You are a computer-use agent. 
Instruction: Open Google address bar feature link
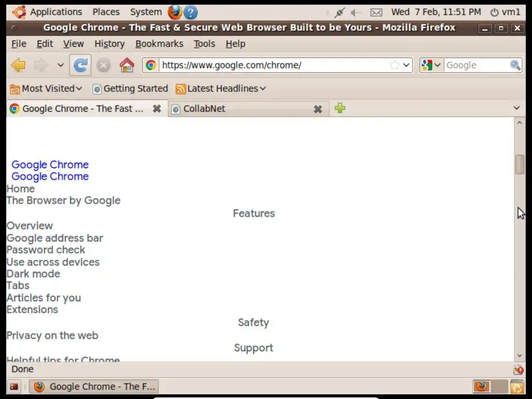tap(55, 238)
